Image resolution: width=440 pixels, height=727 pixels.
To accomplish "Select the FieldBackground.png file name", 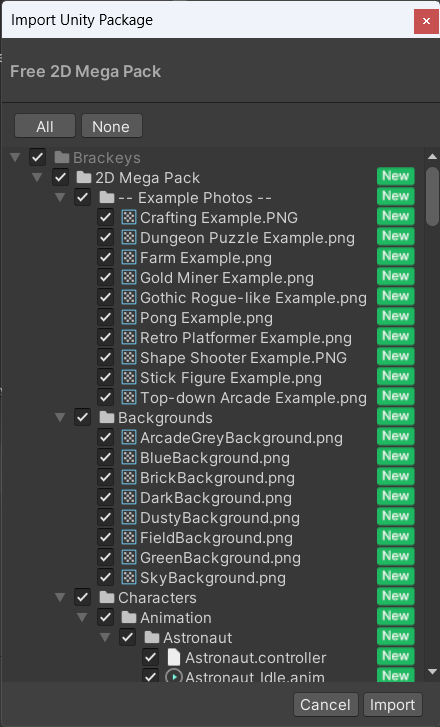I will [x=216, y=538].
